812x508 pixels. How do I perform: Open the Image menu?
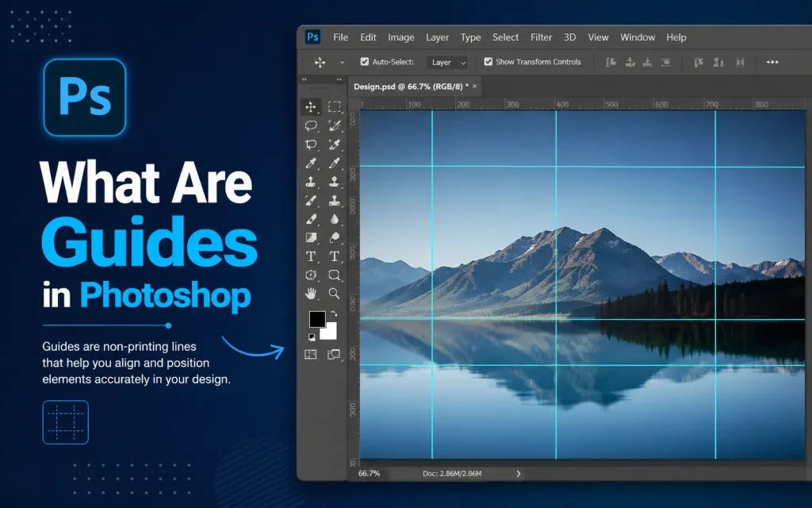tap(400, 37)
